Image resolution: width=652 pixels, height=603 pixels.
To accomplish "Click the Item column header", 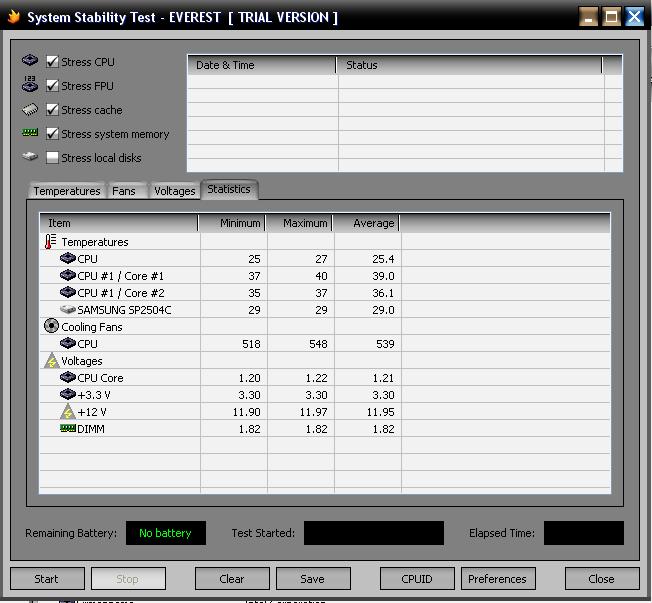I will [x=119, y=223].
